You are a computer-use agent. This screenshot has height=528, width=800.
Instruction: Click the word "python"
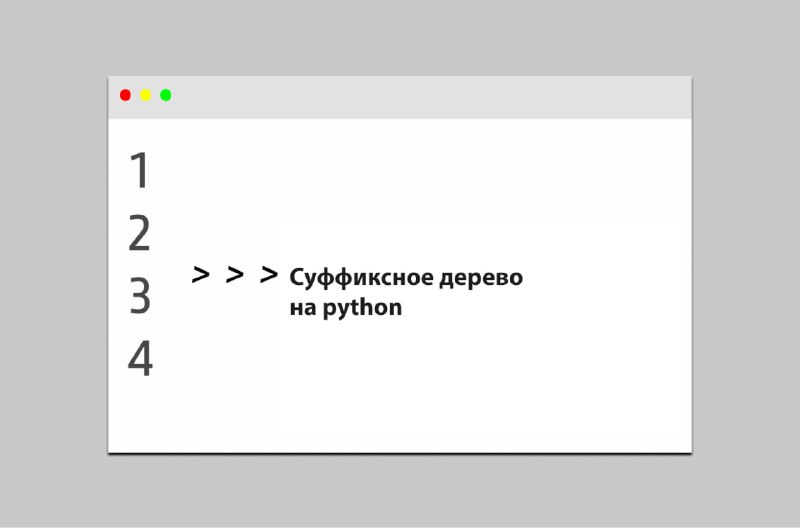(362, 309)
